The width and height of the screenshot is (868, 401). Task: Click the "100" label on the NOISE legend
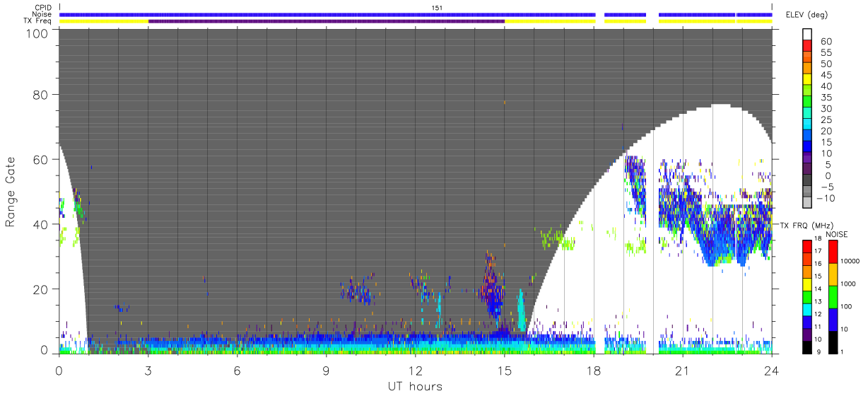[845, 306]
